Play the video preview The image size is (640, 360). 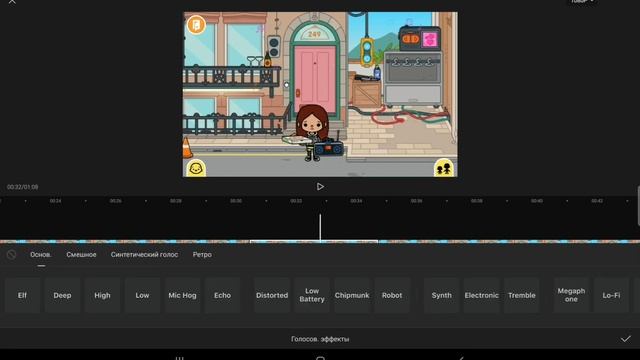tap(320, 187)
